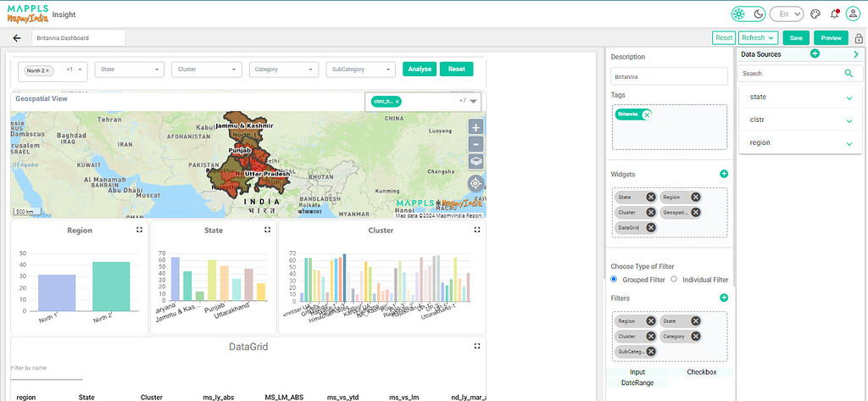Screen dimensions: 868x401
Task: Remove the Region filter chip
Action: 650,321
